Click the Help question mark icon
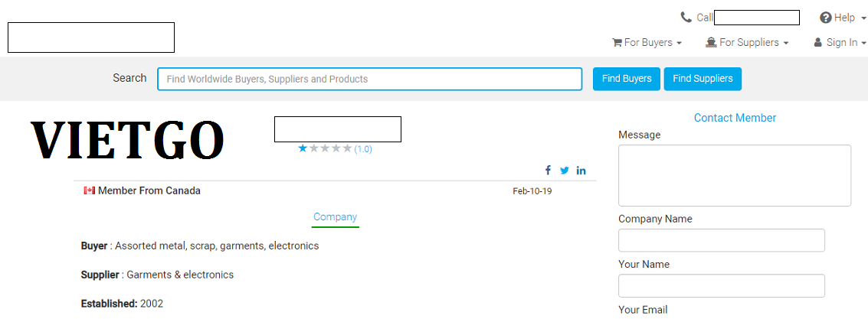 (825, 18)
